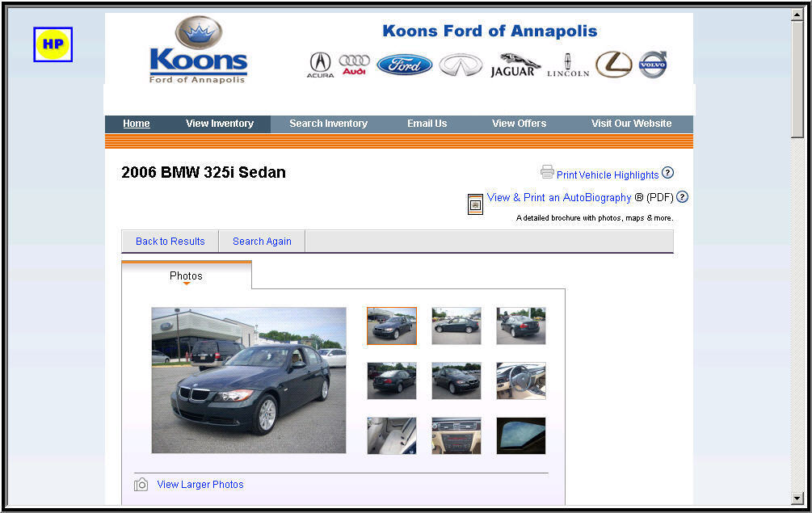Select the sunroof photo thumbnail
The width and height of the screenshot is (812, 513).
coord(521,436)
